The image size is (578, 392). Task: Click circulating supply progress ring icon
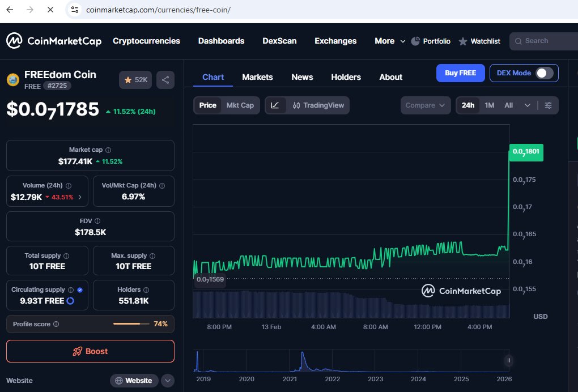pyautogui.click(x=70, y=301)
